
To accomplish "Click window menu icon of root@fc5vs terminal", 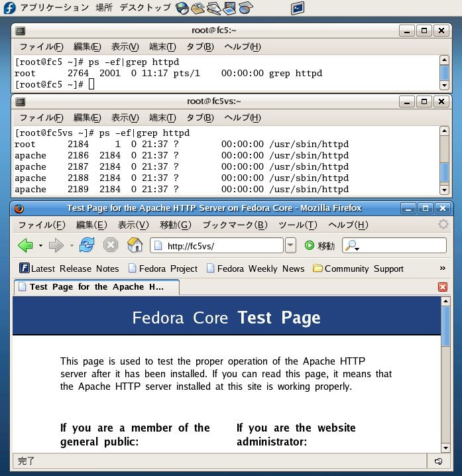I will click(x=21, y=101).
